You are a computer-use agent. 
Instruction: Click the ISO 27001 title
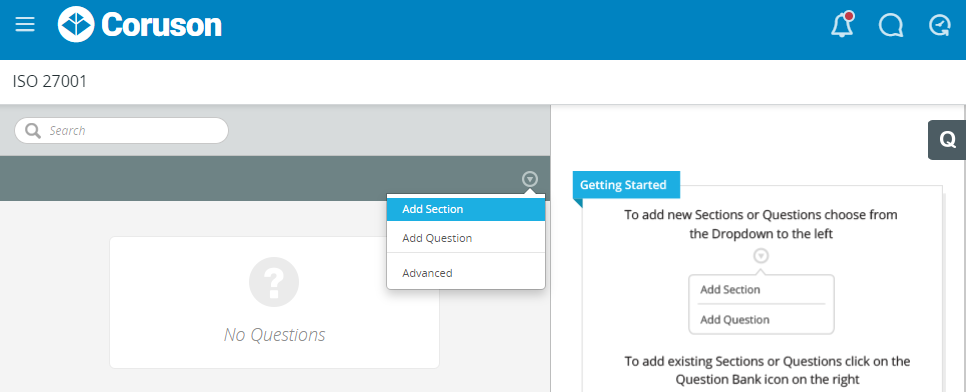pyautogui.click(x=50, y=81)
